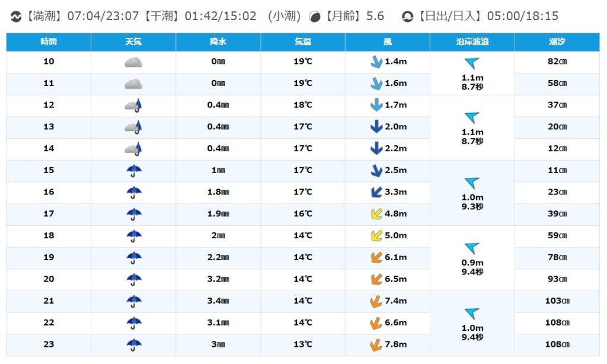Image resolution: width=607 pixels, height=364 pixels.
Task: Select the 沿岸波浪 column header
Action: click(x=472, y=42)
